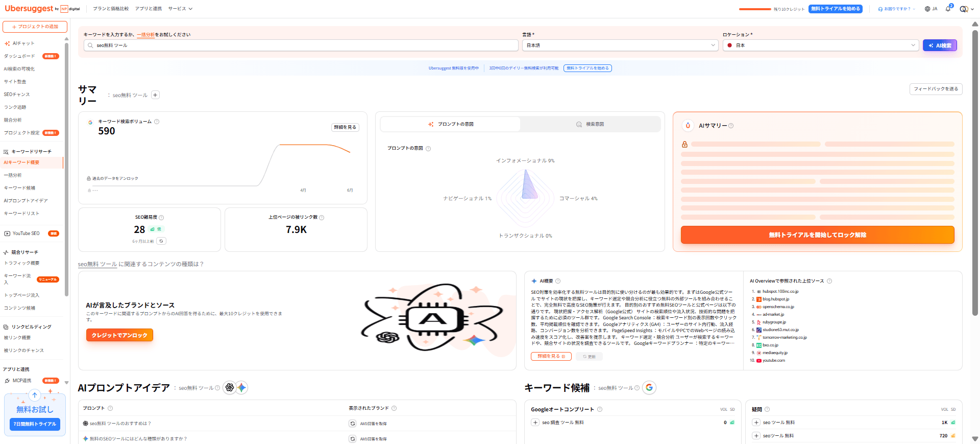Select the Gemini icon beside AIプロンプトアイデア

pyautogui.click(x=242, y=388)
